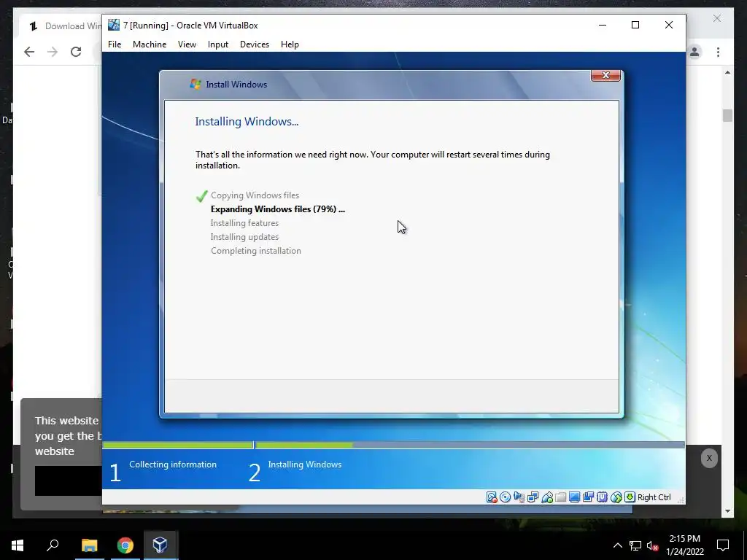Open the Input menu

[217, 44]
